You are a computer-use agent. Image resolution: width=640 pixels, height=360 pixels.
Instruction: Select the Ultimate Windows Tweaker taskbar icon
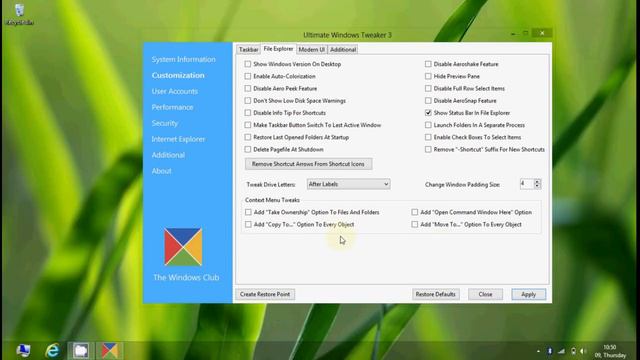[x=109, y=350]
